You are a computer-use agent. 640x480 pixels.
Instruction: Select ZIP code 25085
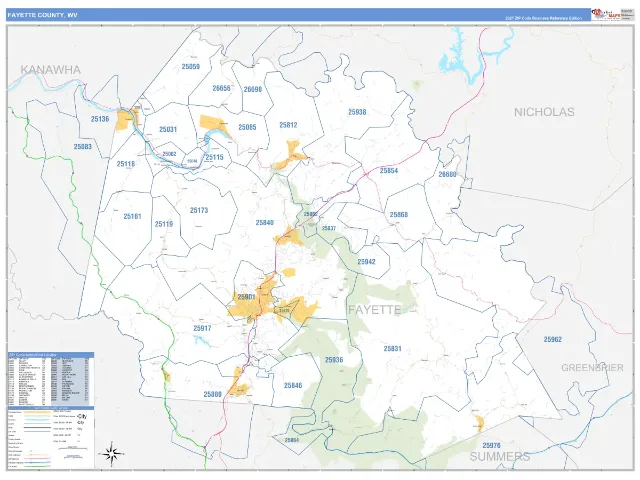[x=247, y=127]
